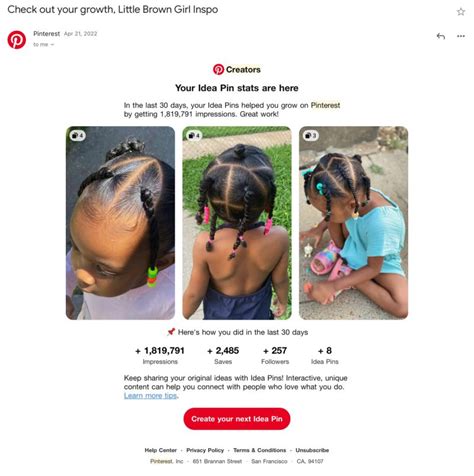
Task: Click the Pinterest sender avatar logo
Action: coord(17,40)
